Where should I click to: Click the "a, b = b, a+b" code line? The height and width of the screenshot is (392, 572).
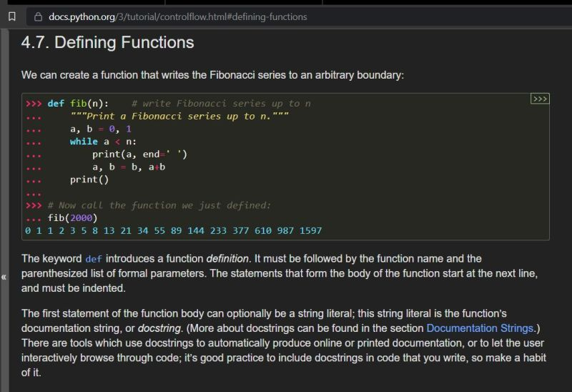pyautogui.click(x=129, y=167)
